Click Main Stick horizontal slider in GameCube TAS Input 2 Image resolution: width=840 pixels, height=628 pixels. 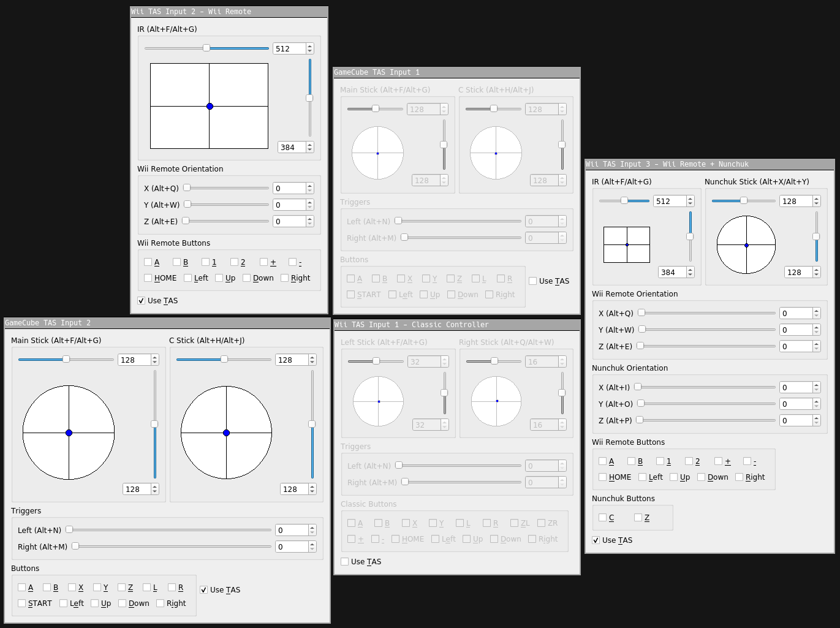point(66,360)
